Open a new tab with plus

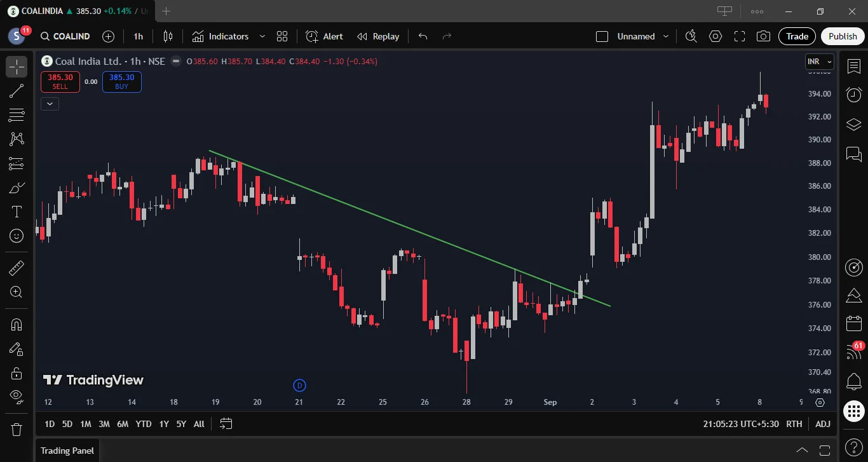tap(166, 11)
